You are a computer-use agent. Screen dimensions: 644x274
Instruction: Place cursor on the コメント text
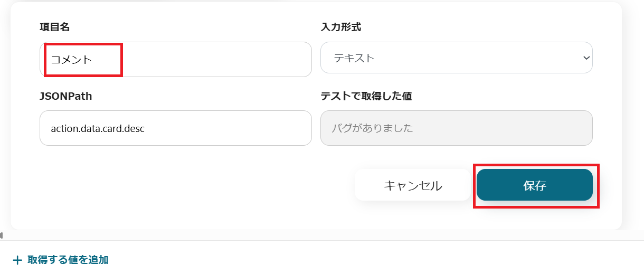coord(71,60)
